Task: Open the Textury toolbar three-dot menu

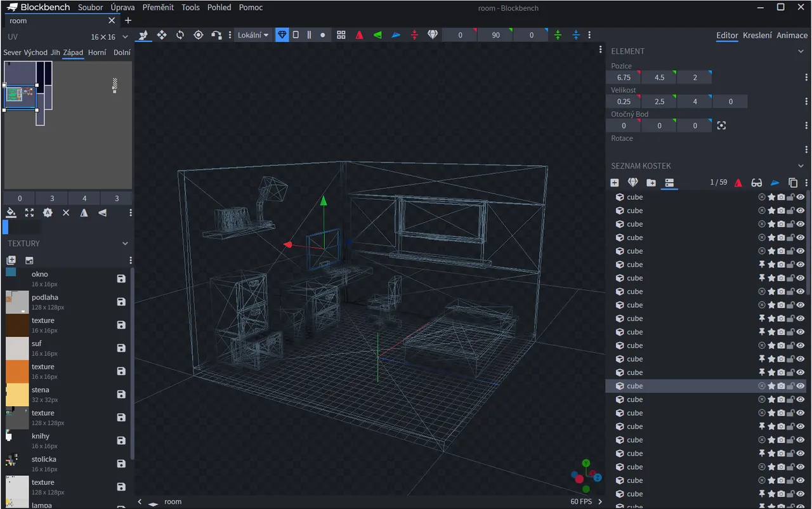Action: coord(131,260)
